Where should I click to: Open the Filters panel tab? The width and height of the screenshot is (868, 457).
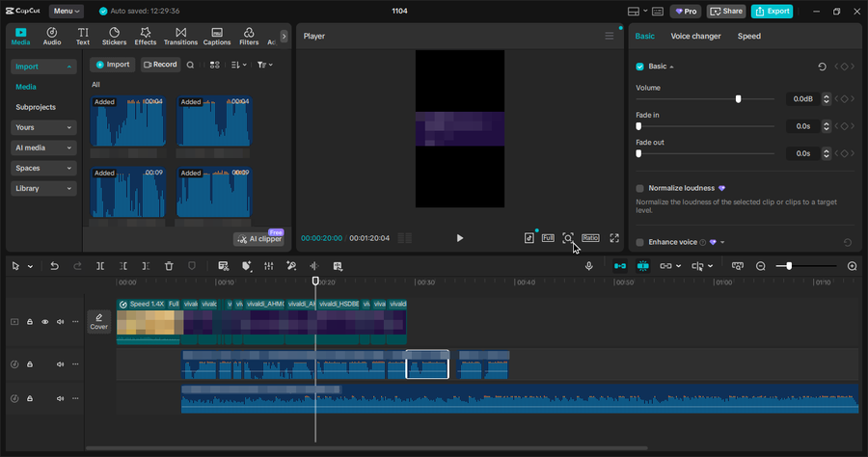249,36
